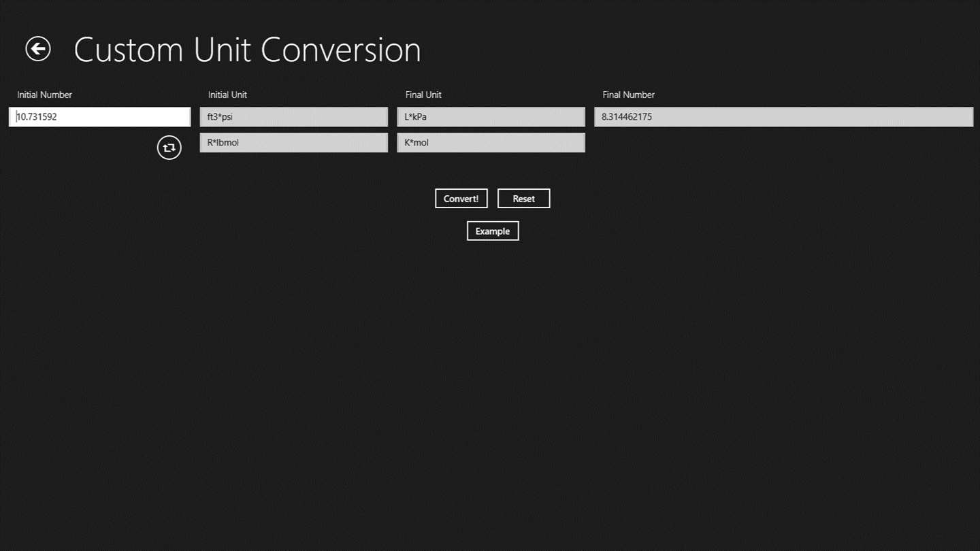
Task: Click the Custom Unit Conversion page title
Action: pos(247,50)
